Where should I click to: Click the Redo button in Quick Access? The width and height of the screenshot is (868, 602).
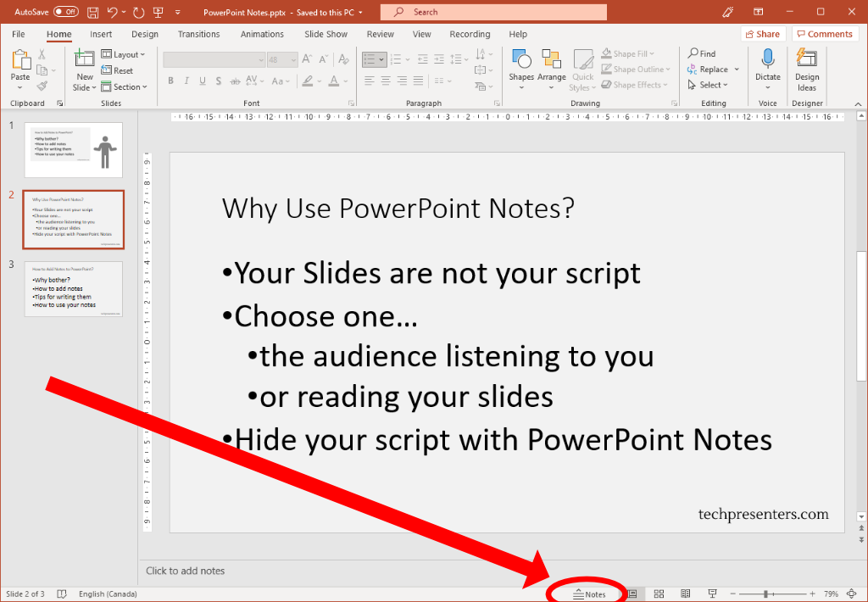pos(138,12)
